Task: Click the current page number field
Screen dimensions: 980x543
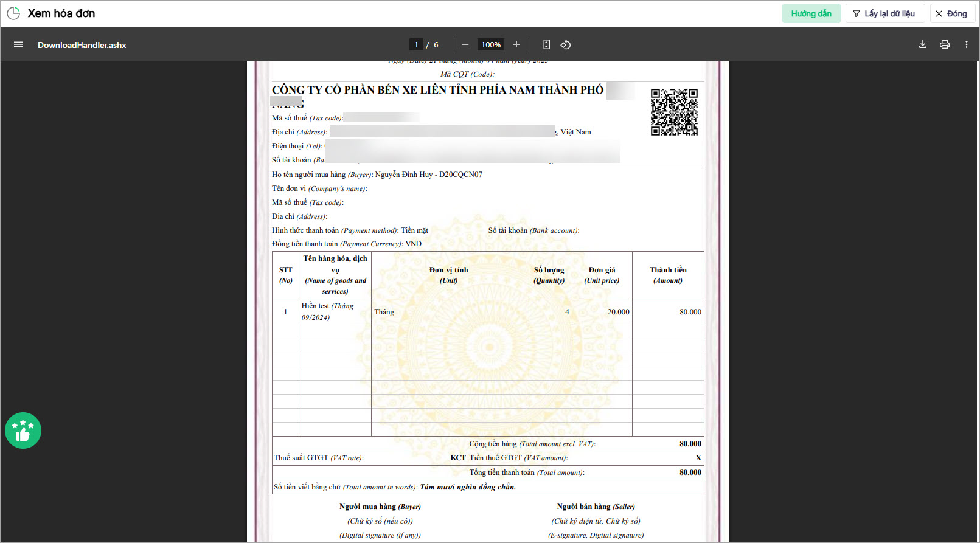Action: pyautogui.click(x=416, y=44)
